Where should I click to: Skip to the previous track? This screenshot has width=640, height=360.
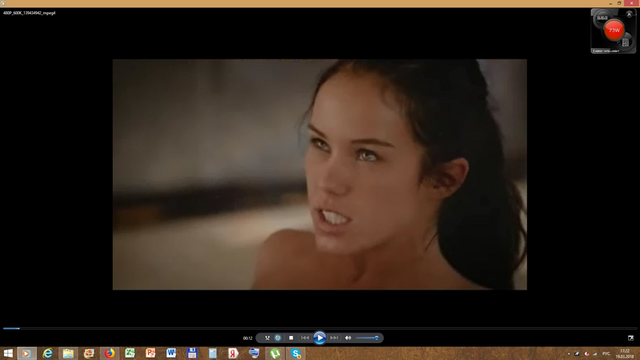pos(305,338)
